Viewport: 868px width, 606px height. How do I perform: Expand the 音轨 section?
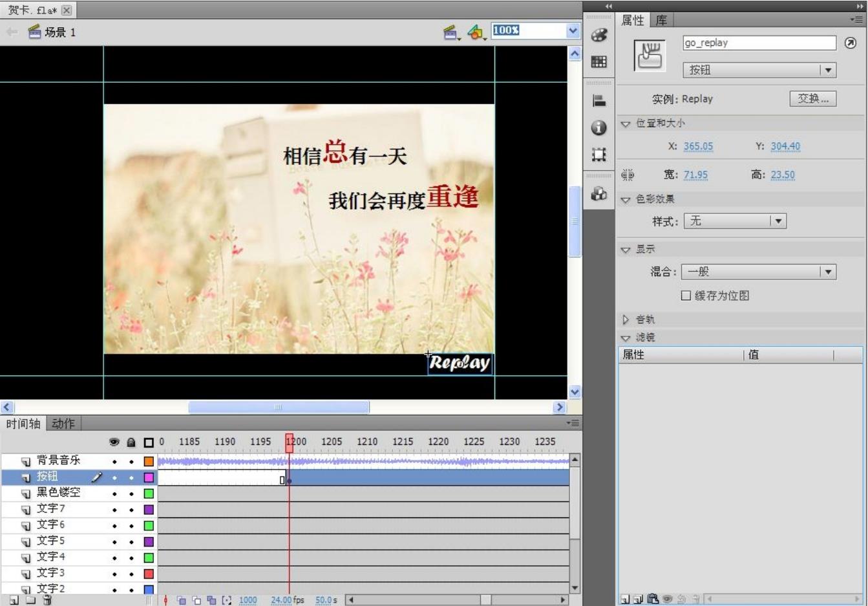pyautogui.click(x=626, y=319)
